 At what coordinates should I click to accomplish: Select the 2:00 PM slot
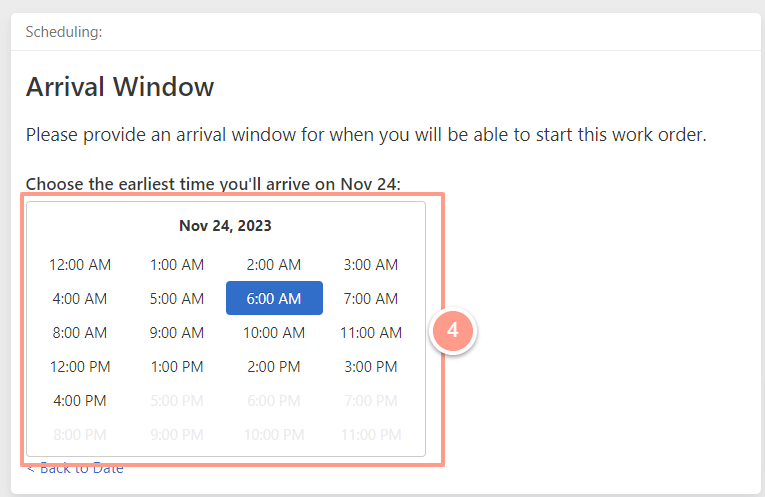274,366
